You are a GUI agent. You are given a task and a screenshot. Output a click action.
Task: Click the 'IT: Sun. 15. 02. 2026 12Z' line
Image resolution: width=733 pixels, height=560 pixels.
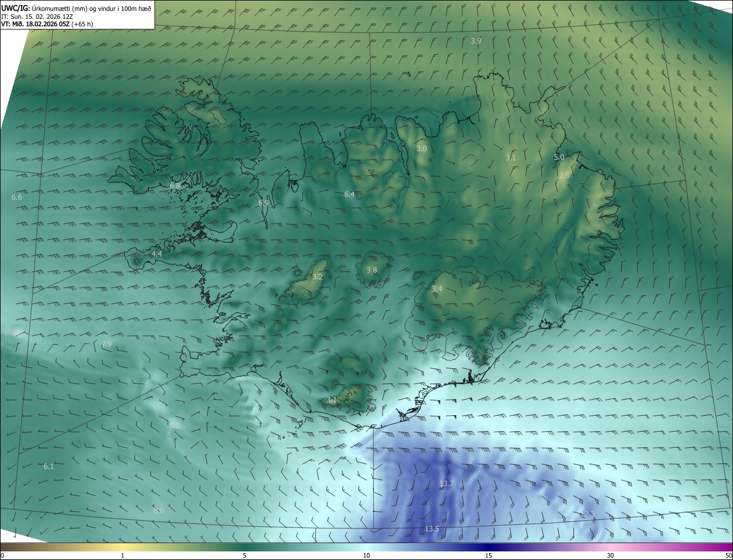(37, 16)
